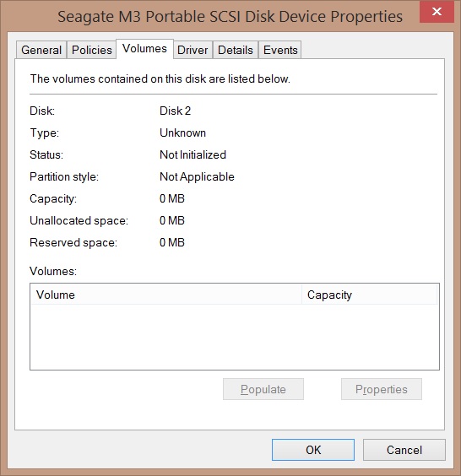Open the Policies tab
Image resolution: width=461 pixels, height=476 pixels.
click(92, 50)
